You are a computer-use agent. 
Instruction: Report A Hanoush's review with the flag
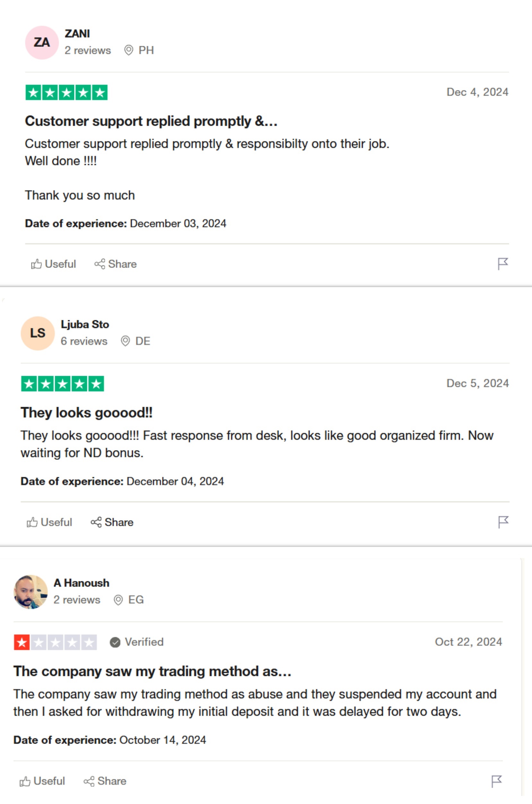tap(496, 781)
